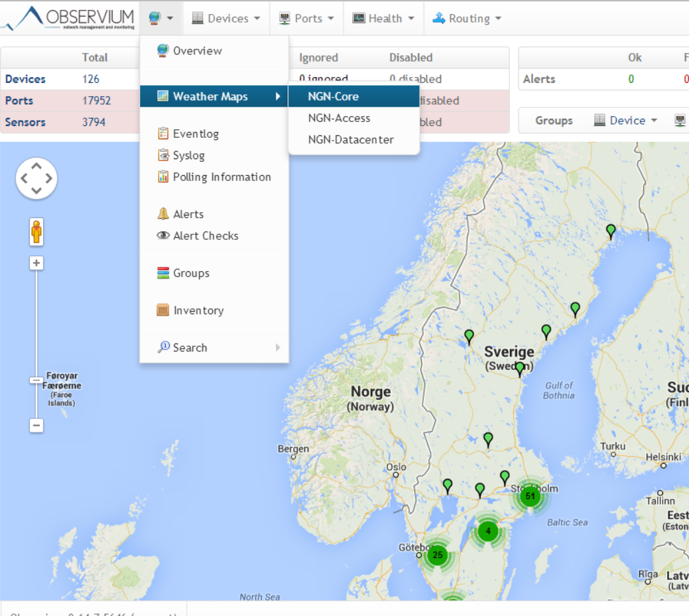Open Eventlog from the menu
This screenshot has height=616, width=689.
[x=214, y=133]
